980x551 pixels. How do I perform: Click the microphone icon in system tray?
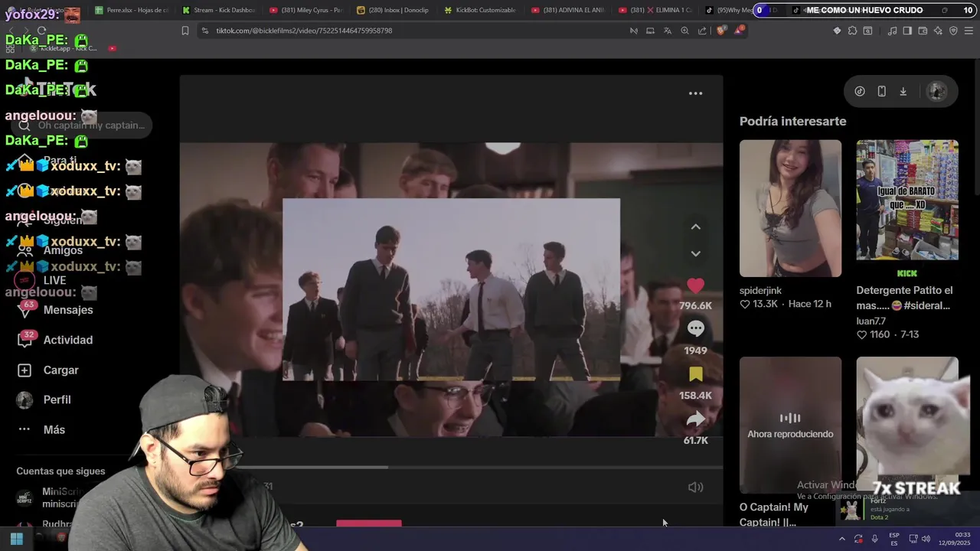click(x=874, y=539)
